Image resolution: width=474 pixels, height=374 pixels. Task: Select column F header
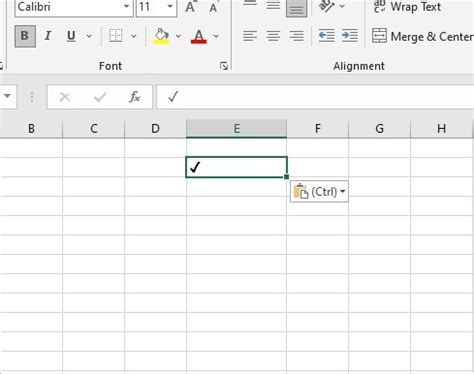pyautogui.click(x=318, y=128)
